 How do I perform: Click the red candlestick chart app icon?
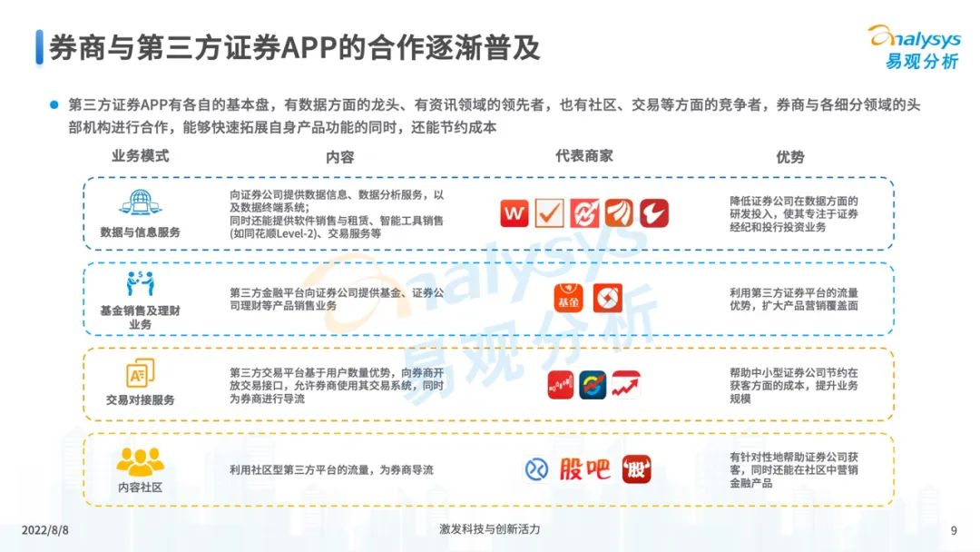pyautogui.click(x=563, y=385)
